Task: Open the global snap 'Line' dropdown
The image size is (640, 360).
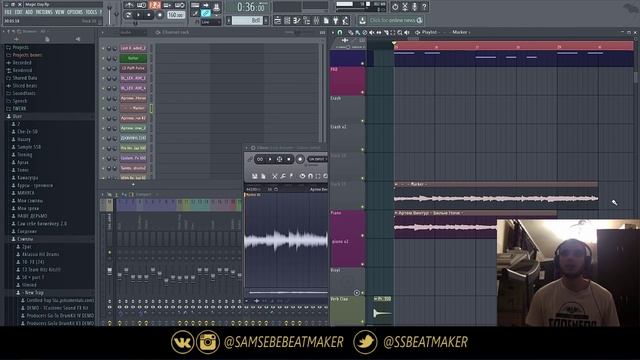Action: click(x=211, y=22)
